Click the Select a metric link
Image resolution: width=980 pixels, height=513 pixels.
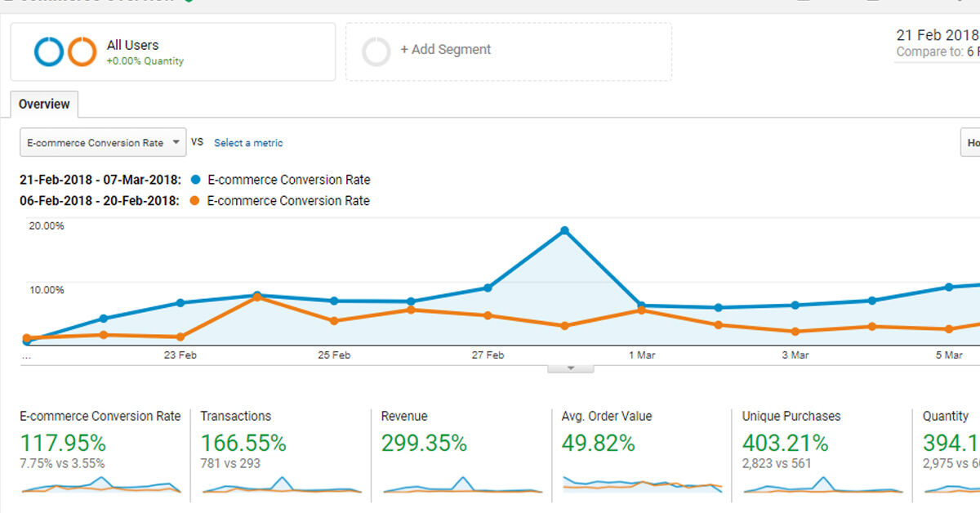coord(248,143)
